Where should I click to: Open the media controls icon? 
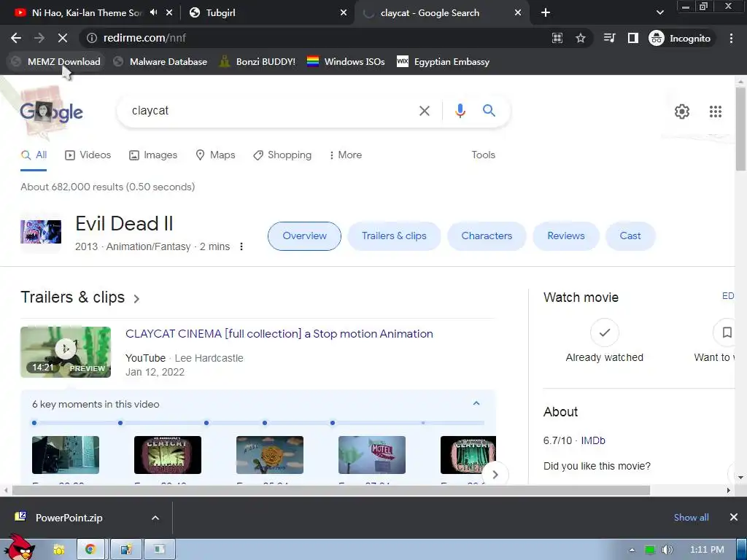coord(609,38)
